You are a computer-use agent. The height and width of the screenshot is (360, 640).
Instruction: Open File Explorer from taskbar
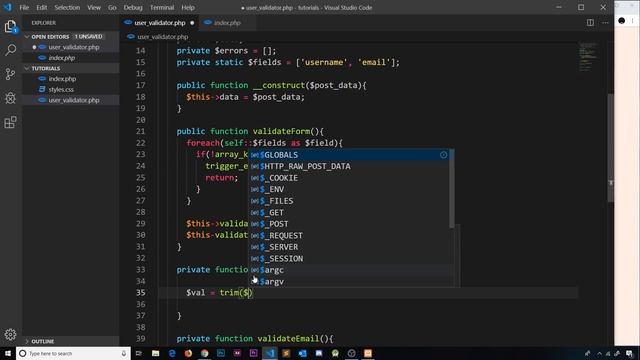[156, 353]
